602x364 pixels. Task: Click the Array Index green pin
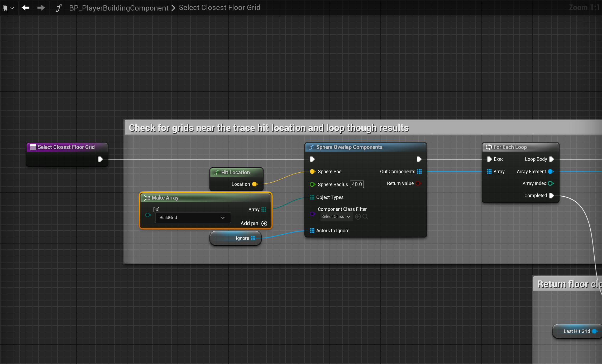pos(551,183)
